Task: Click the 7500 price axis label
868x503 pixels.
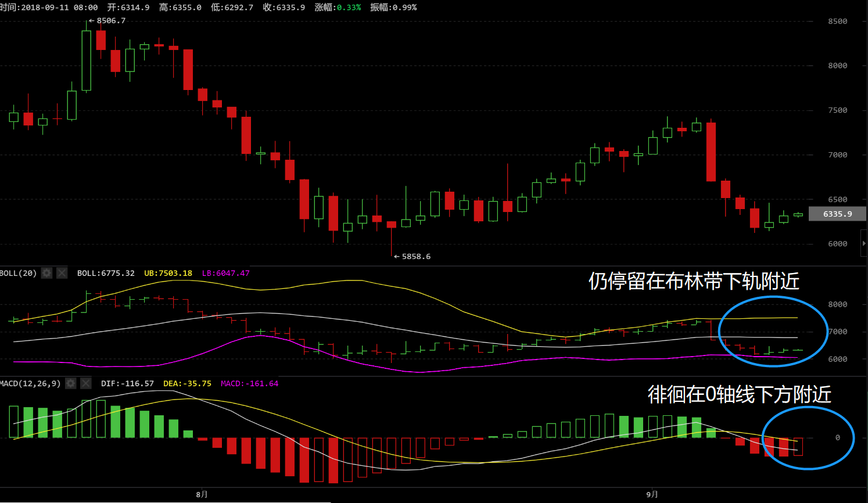Action: click(837, 110)
